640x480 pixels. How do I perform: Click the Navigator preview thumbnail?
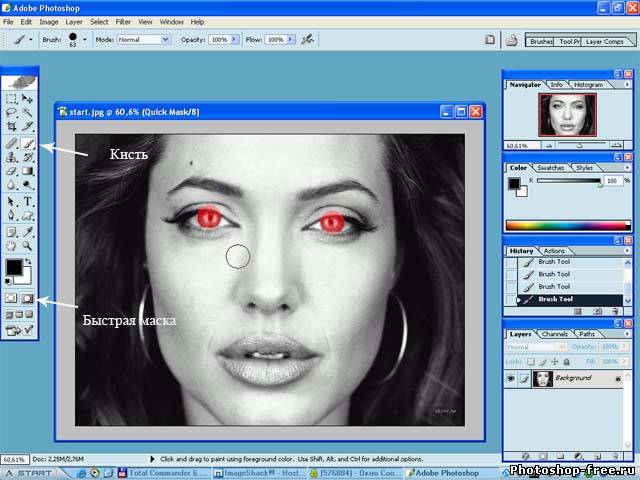pyautogui.click(x=567, y=115)
